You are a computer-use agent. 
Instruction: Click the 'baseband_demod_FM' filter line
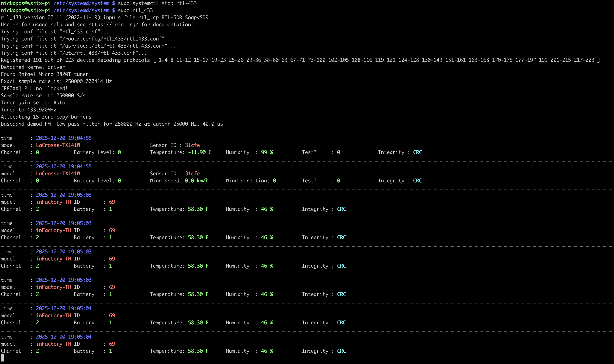tap(112, 124)
